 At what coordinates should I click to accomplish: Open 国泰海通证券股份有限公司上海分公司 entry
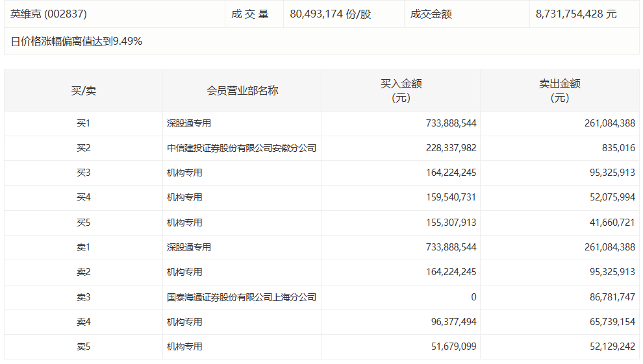pos(242,297)
